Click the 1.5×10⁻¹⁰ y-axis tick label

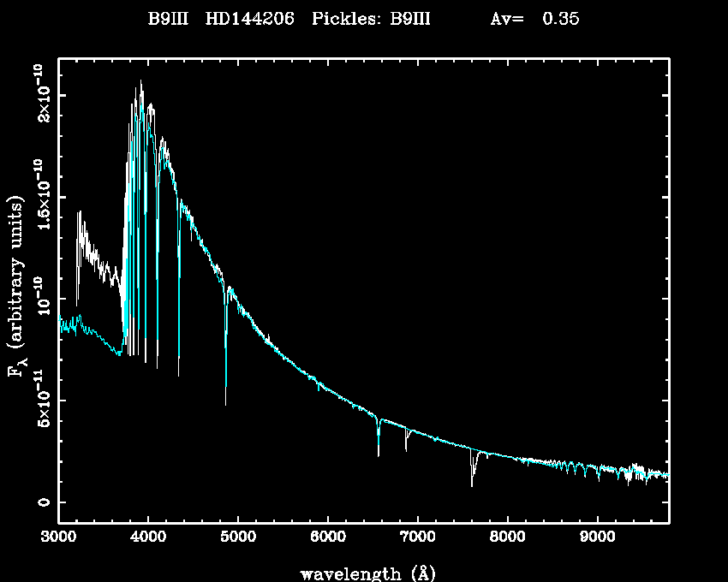pyautogui.click(x=42, y=195)
